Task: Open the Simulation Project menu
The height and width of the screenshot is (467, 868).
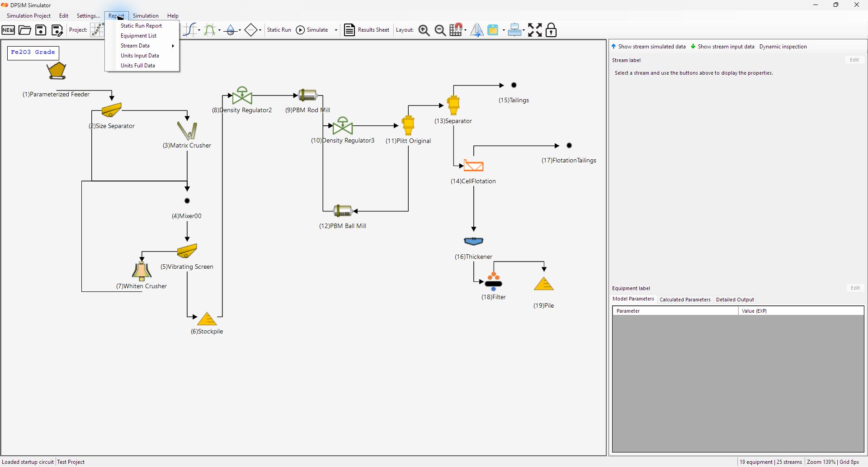Action: pos(28,16)
